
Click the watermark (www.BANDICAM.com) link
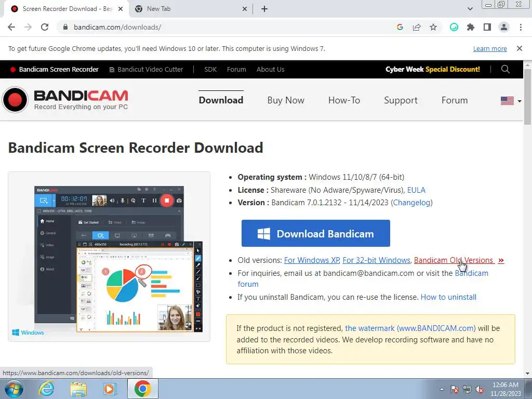pyautogui.click(x=410, y=328)
